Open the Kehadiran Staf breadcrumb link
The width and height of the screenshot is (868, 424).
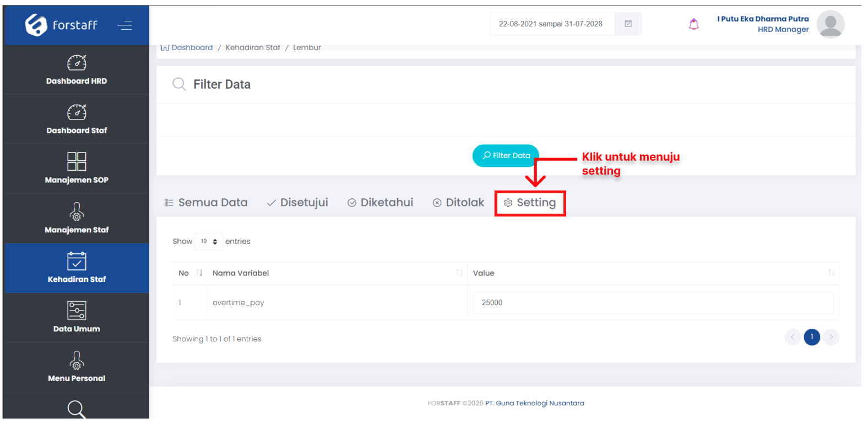pos(253,48)
